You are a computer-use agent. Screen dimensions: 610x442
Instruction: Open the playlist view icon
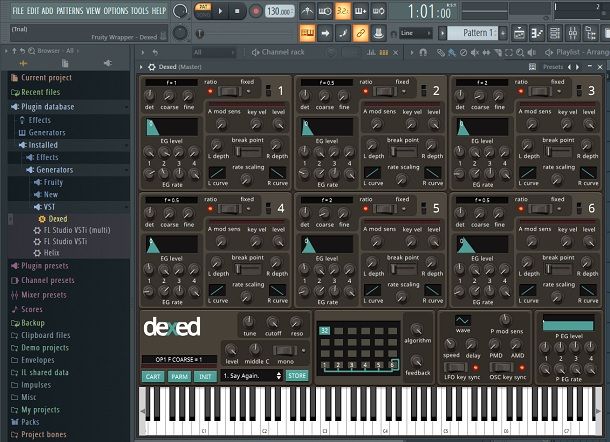519,33
